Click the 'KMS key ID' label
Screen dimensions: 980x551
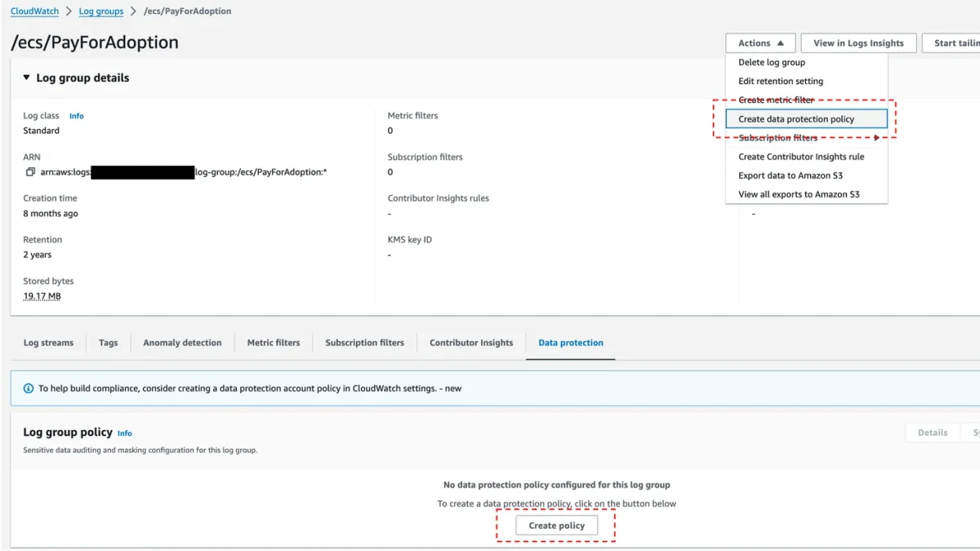click(x=410, y=240)
